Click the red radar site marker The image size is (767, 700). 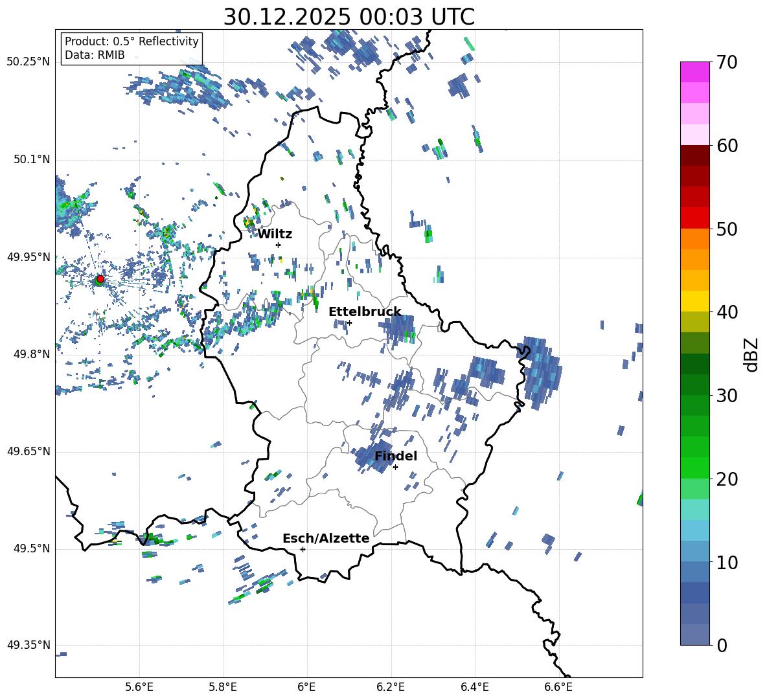point(100,279)
